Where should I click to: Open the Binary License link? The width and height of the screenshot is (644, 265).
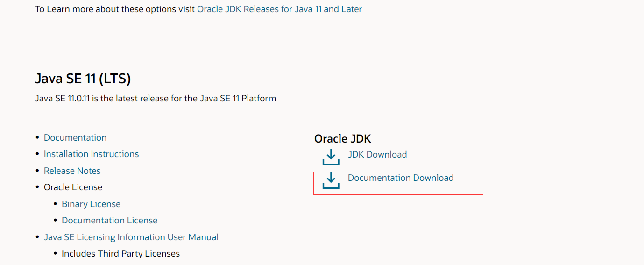tap(91, 204)
